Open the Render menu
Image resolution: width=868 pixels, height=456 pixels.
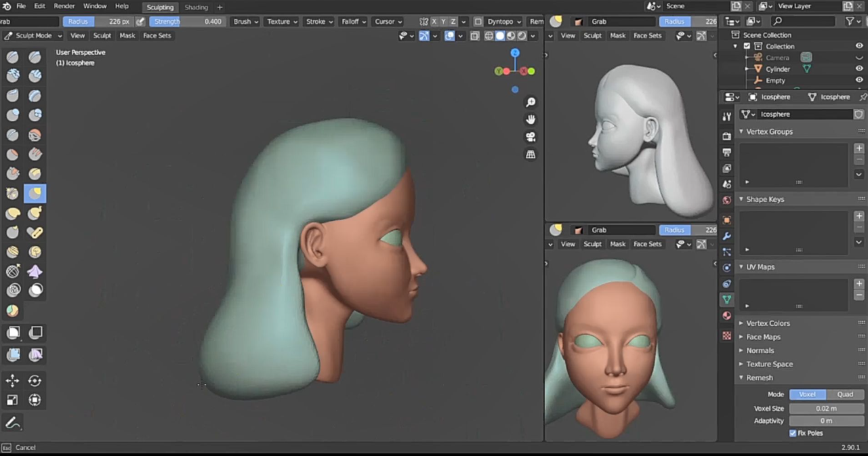click(x=64, y=6)
